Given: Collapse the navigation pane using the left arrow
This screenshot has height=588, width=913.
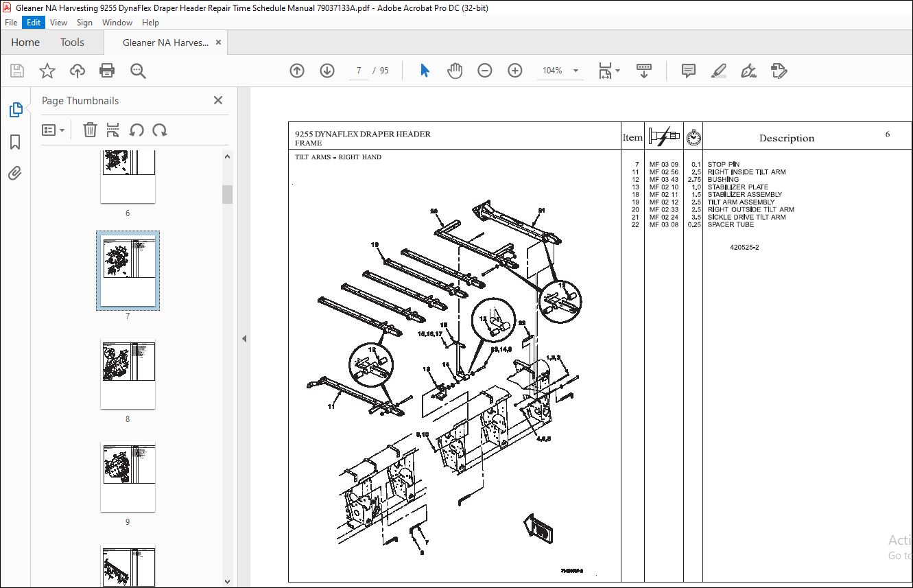Looking at the screenshot, I should [244, 338].
